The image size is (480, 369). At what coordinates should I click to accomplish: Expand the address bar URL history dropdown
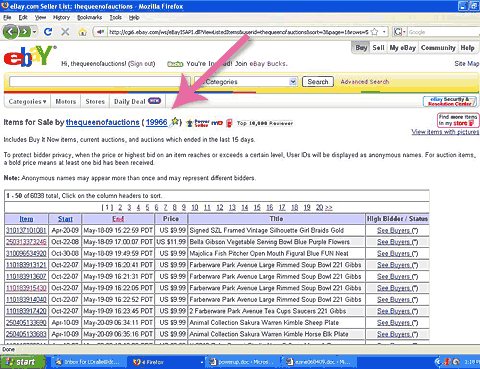384,32
